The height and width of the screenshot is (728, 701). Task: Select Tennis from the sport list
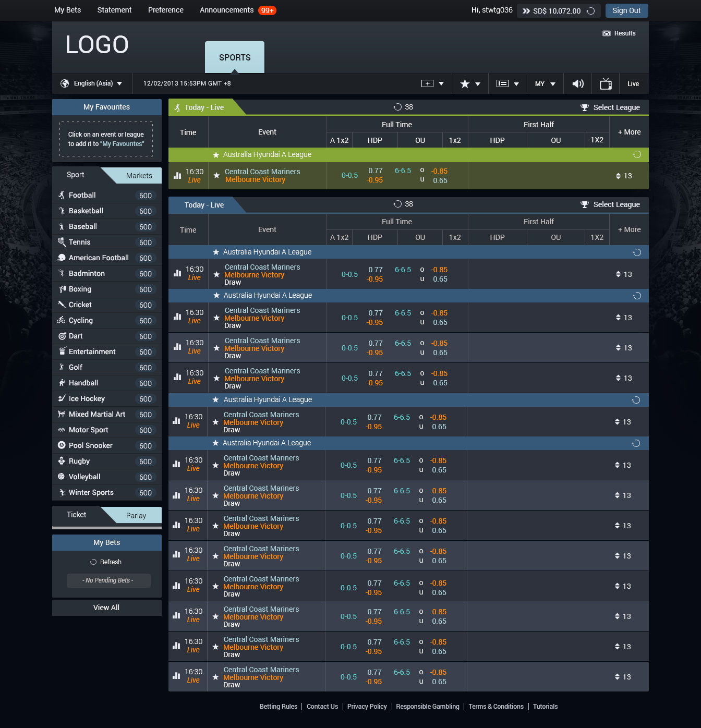click(80, 242)
